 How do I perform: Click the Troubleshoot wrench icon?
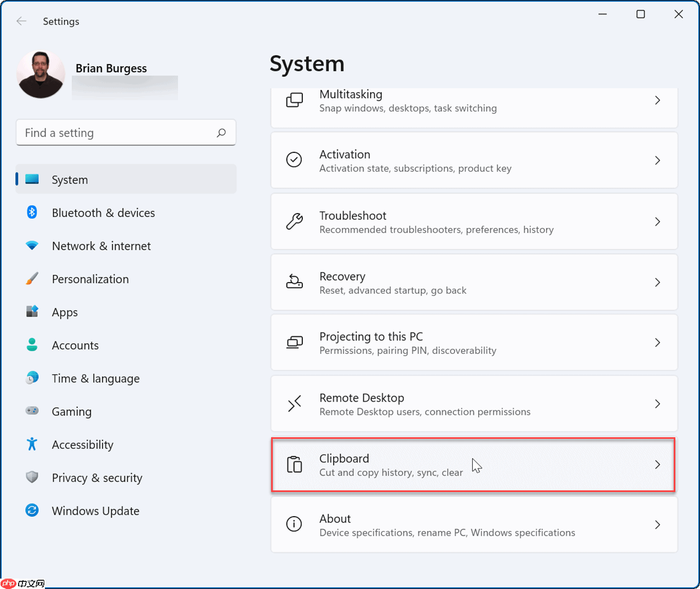294,221
